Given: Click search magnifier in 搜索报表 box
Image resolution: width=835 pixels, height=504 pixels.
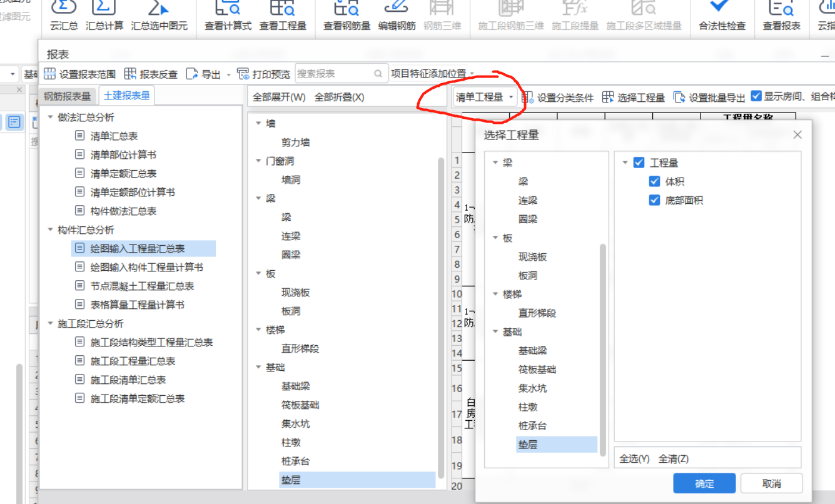Looking at the screenshot, I should (x=378, y=74).
